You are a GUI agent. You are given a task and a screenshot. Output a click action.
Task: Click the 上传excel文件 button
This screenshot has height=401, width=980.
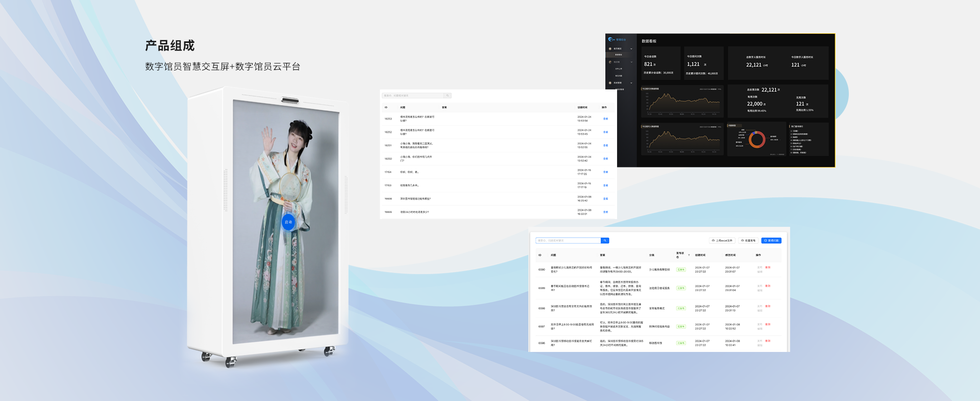[722, 241]
